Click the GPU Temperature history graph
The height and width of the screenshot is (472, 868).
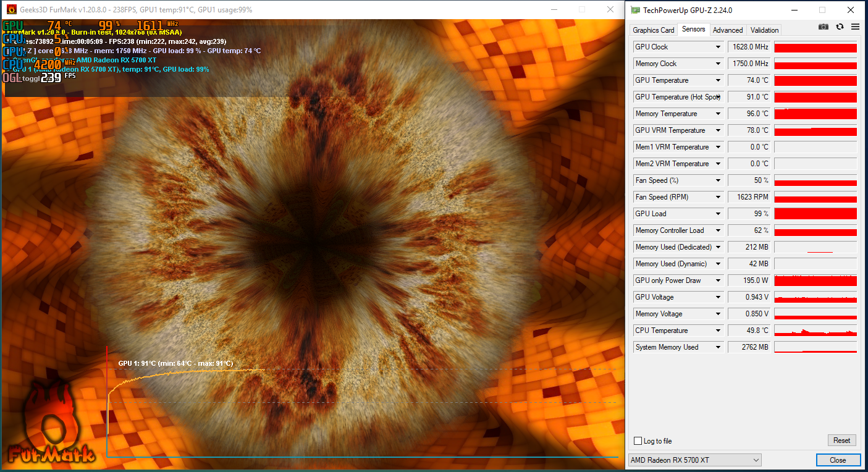(x=815, y=80)
